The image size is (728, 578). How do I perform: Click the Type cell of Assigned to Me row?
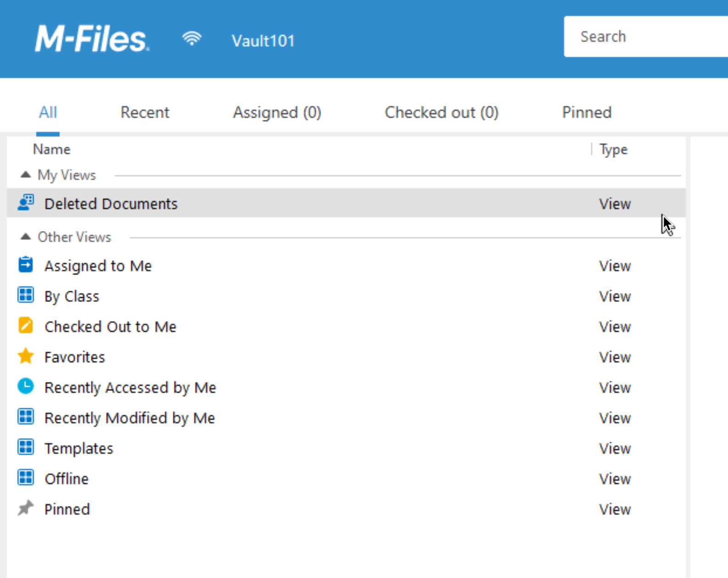tap(615, 266)
